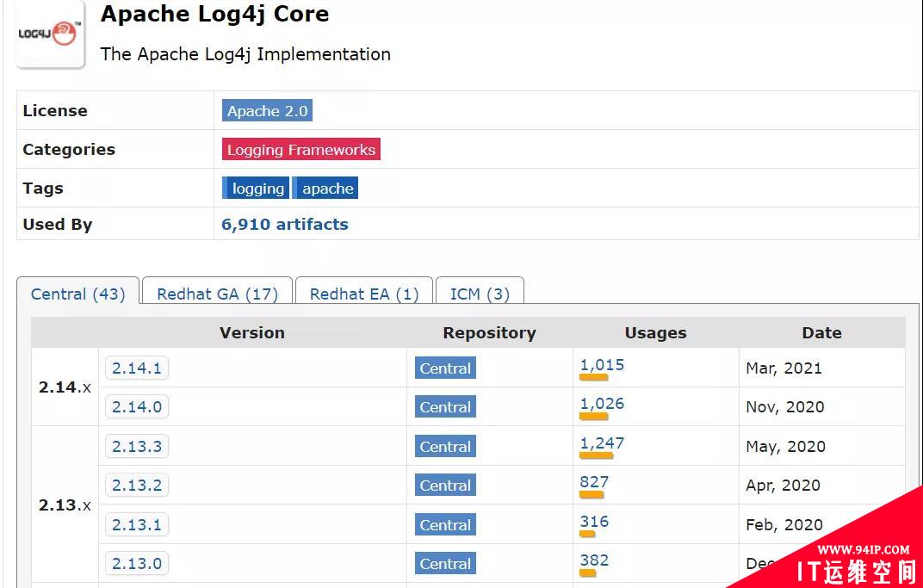Open version 2.13.0

click(137, 563)
